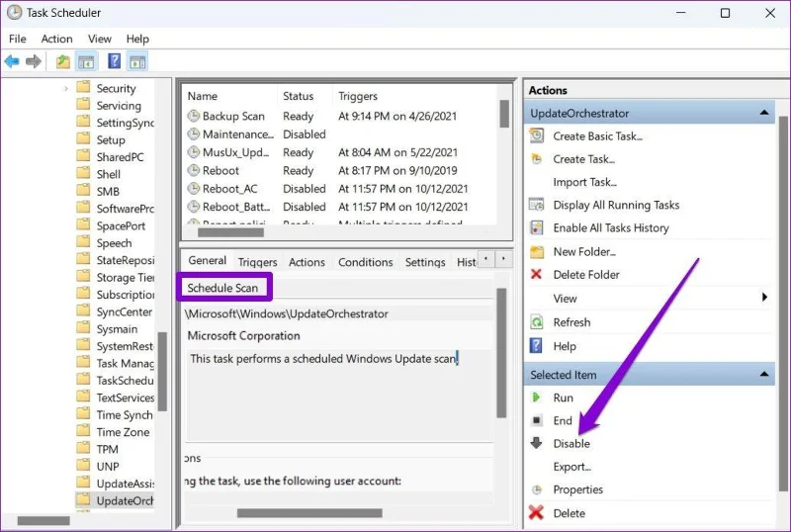Switch to the Actions tab in task details
This screenshot has height=532, width=791.
[x=307, y=262]
